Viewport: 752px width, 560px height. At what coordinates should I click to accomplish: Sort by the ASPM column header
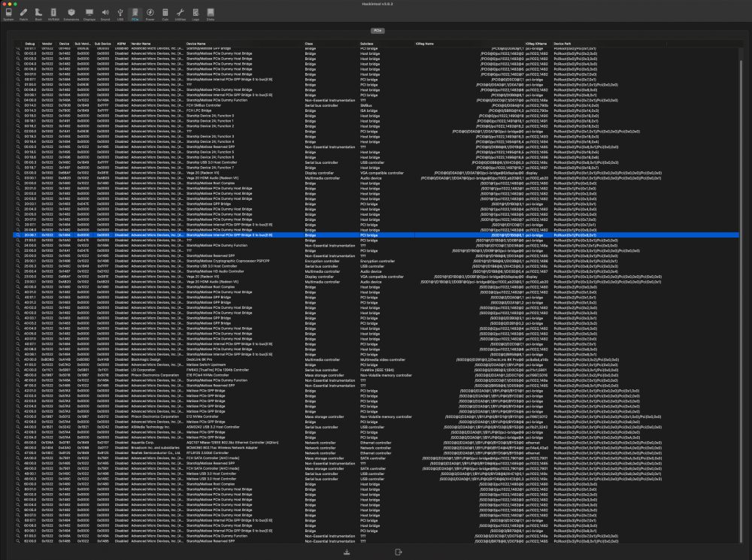tap(121, 44)
